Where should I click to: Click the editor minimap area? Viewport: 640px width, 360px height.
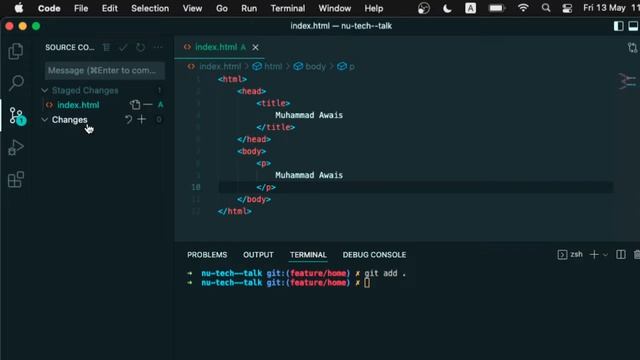pos(627,81)
